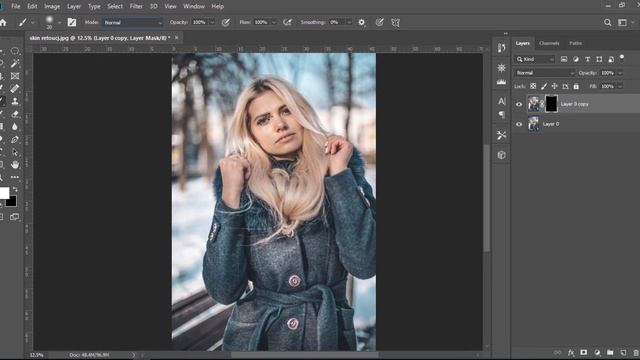
Task: Open brush preset picker arrow
Action: pyautogui.click(x=59, y=22)
